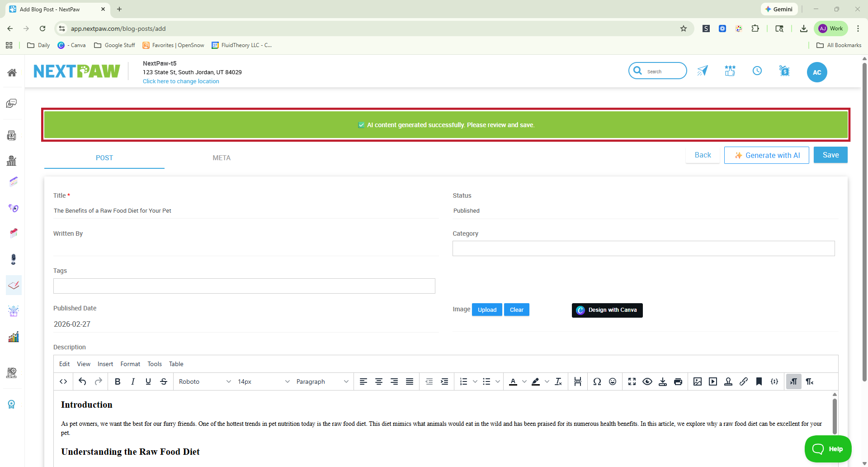This screenshot has height=467, width=868.
Task: Insert a special character with the omega icon
Action: pyautogui.click(x=597, y=381)
